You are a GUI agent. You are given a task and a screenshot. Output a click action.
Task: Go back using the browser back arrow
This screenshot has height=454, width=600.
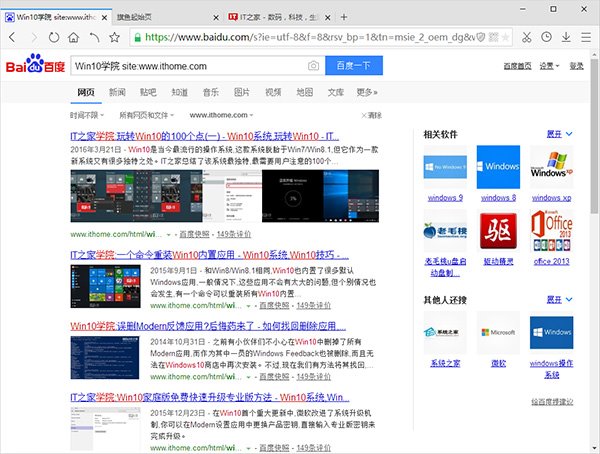click(12, 37)
